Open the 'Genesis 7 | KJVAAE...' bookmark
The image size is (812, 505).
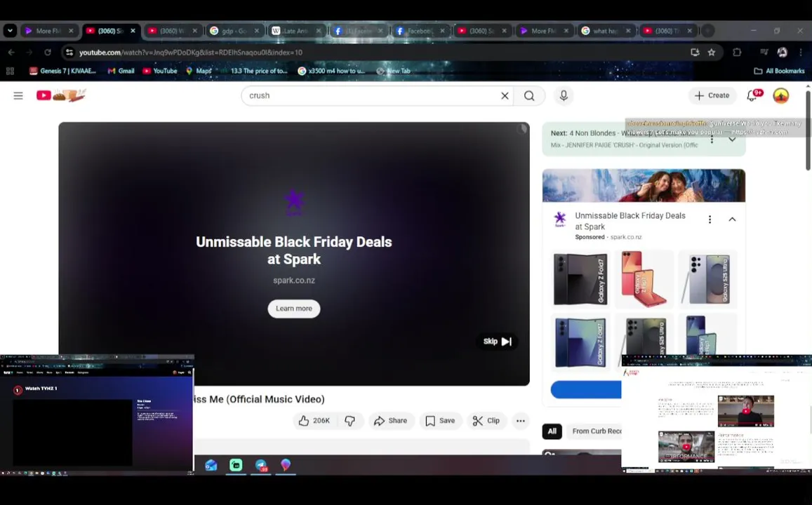click(x=62, y=71)
